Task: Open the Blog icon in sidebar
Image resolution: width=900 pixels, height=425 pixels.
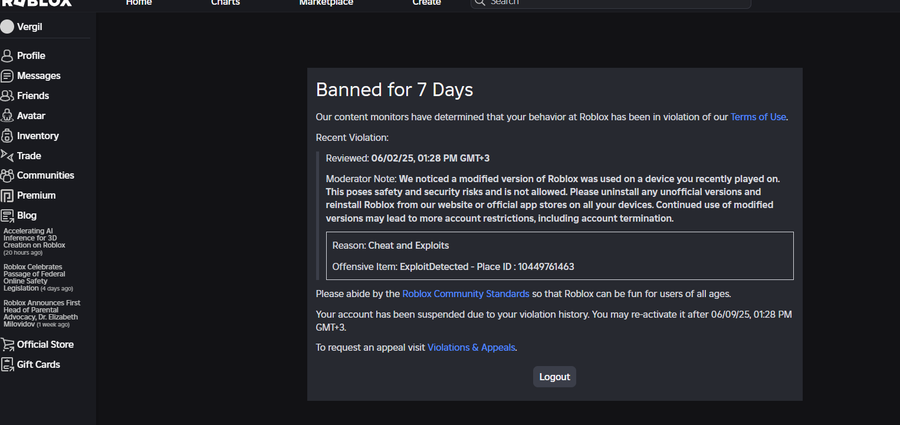Action: (x=7, y=216)
